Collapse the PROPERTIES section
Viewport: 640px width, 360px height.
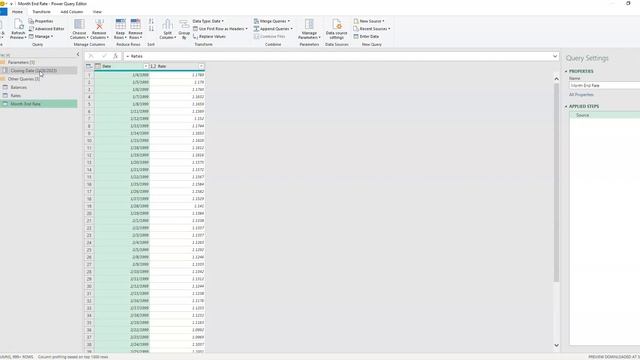(x=567, y=71)
